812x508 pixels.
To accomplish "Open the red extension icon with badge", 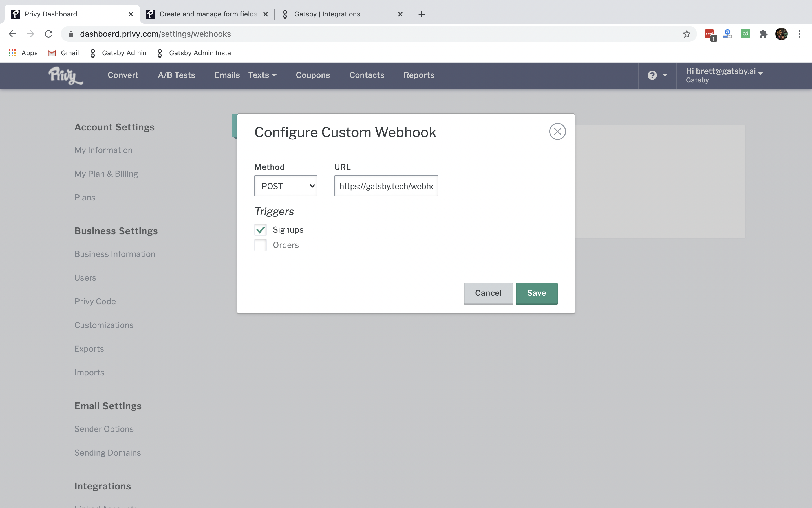I will tap(710, 35).
